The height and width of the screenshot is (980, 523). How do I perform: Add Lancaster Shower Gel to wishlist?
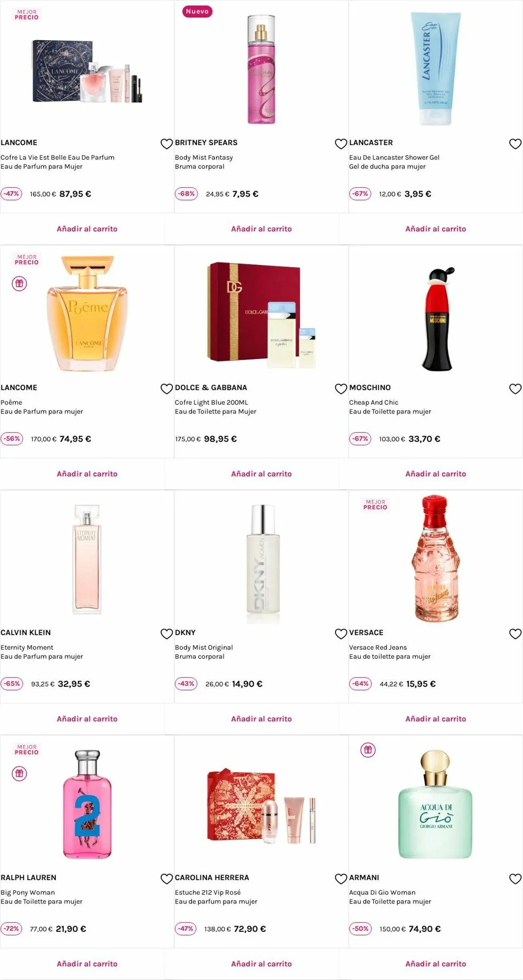click(515, 144)
